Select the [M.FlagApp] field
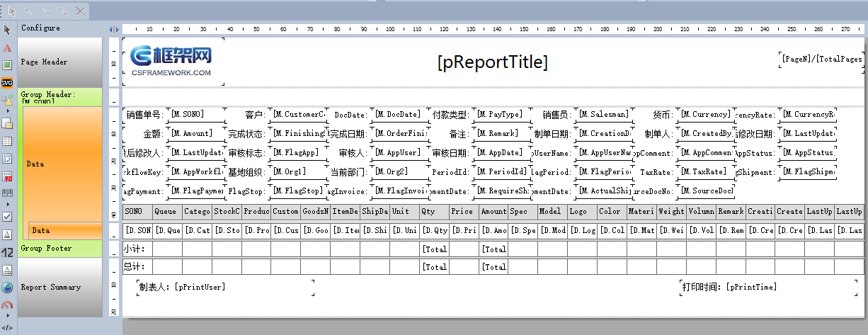The image size is (868, 335). [x=298, y=152]
